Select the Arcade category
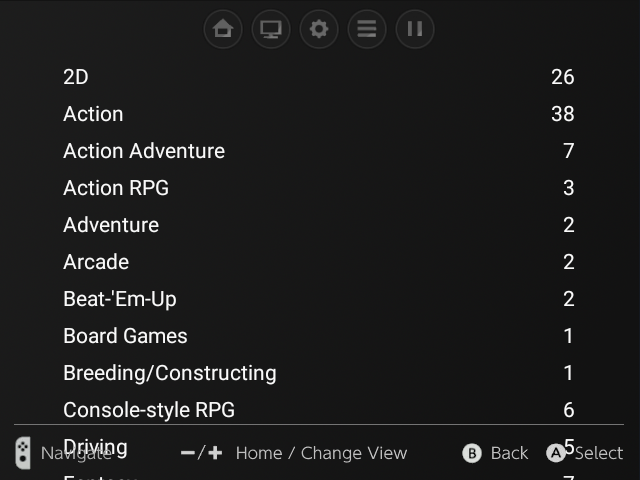The image size is (640, 480). pos(96,262)
